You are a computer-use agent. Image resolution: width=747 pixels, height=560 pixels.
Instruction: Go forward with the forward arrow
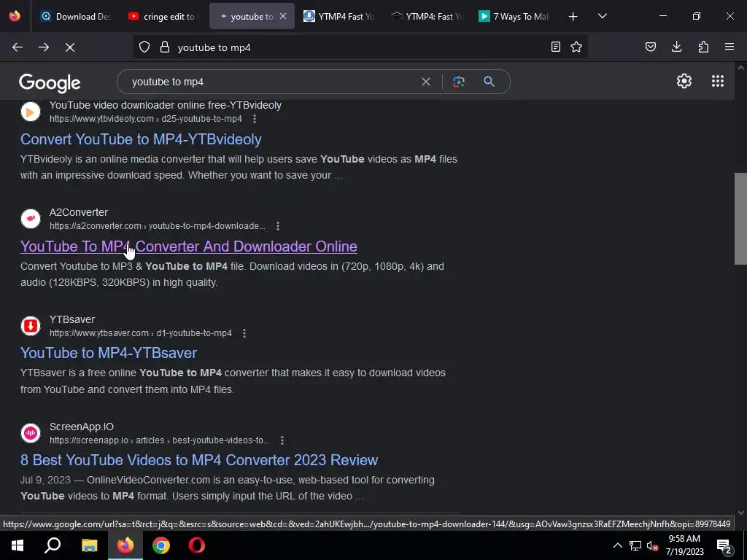[x=44, y=47]
